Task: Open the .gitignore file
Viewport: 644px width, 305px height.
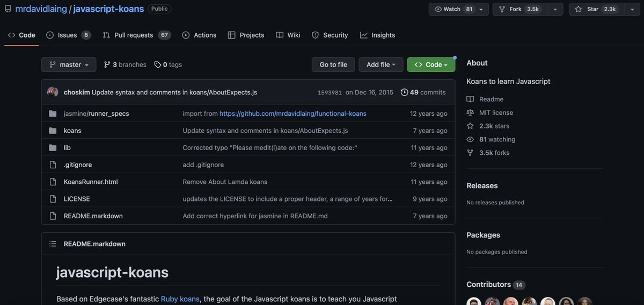Action: [78, 165]
